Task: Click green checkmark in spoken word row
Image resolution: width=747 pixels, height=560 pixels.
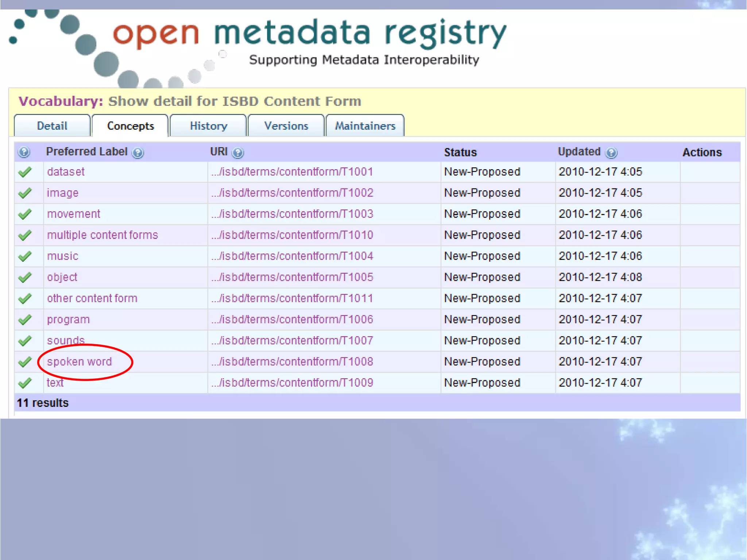Action: tap(25, 362)
